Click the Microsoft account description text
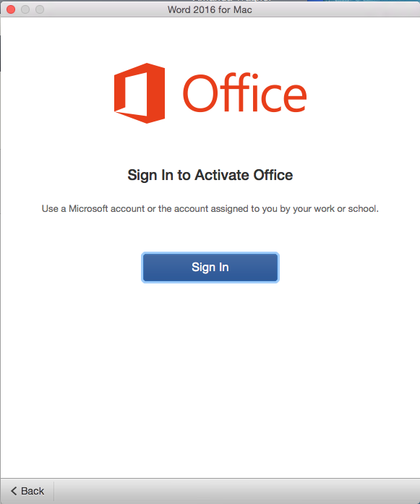Image resolution: width=420 pixels, height=504 pixels. click(210, 208)
